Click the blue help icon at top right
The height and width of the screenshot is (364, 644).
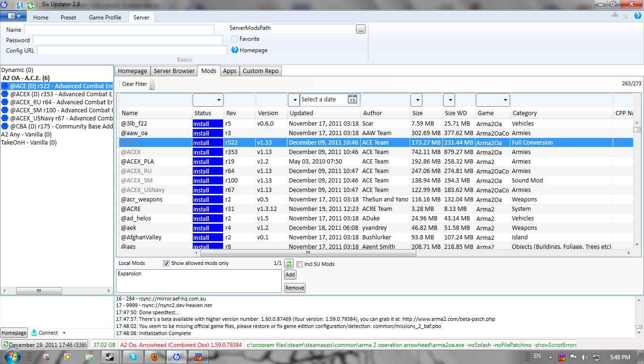[x=637, y=16]
